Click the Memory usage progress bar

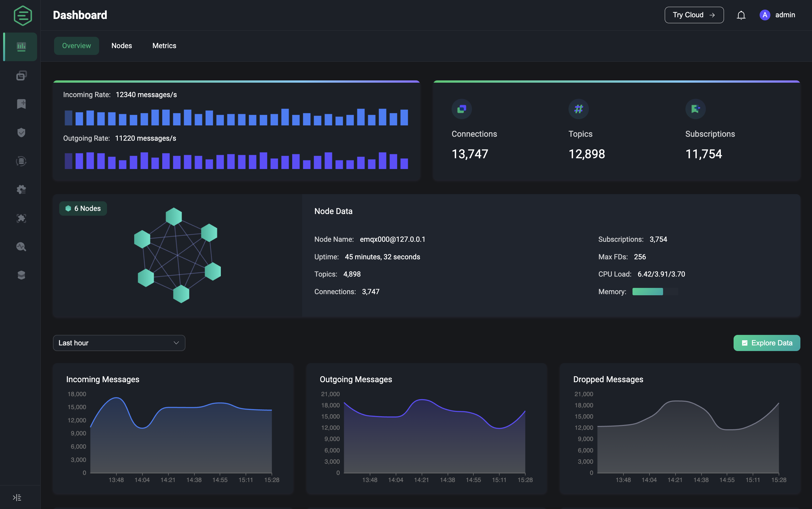655,292
